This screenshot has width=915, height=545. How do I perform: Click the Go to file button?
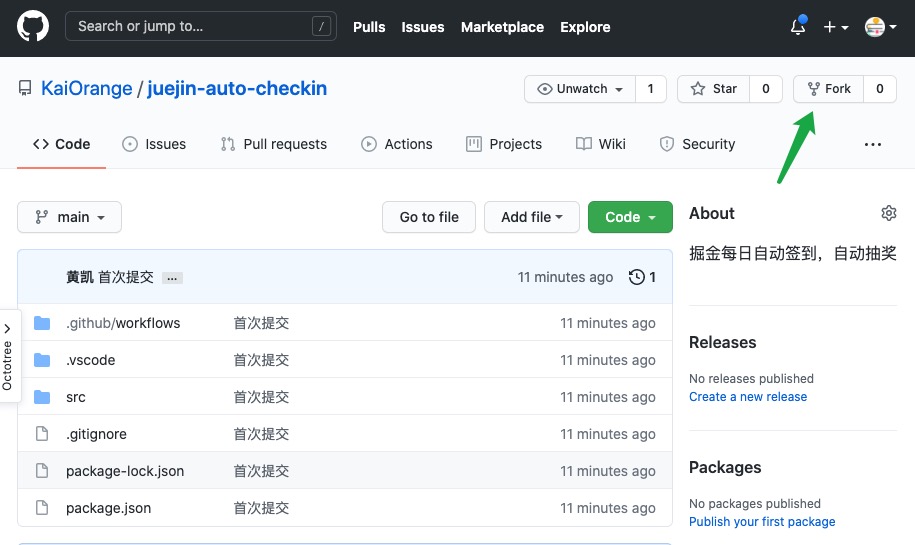point(429,217)
